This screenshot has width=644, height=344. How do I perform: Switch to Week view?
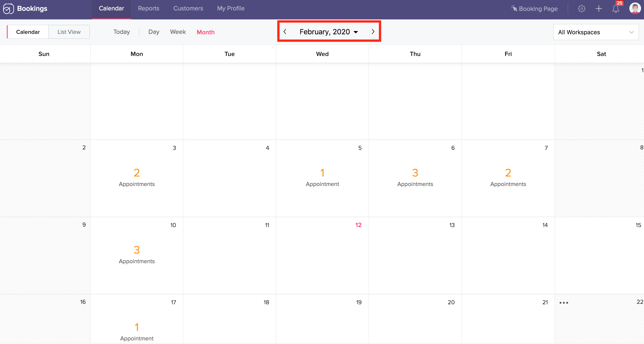tap(178, 32)
